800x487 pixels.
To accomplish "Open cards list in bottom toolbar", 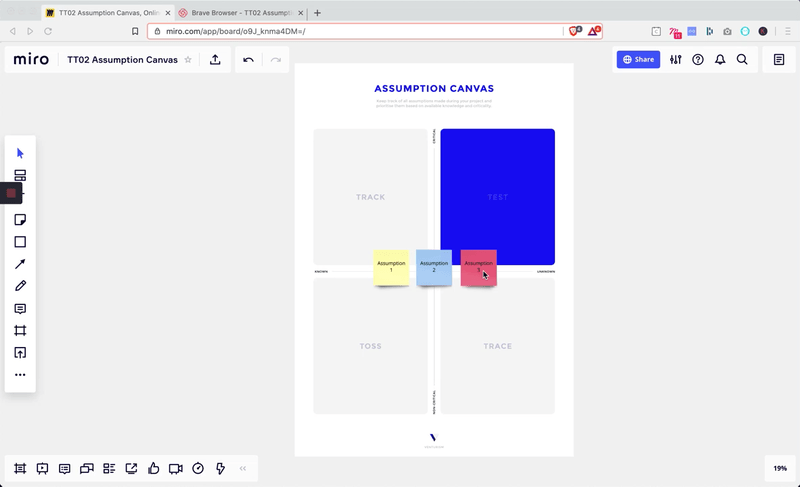I will (109, 468).
